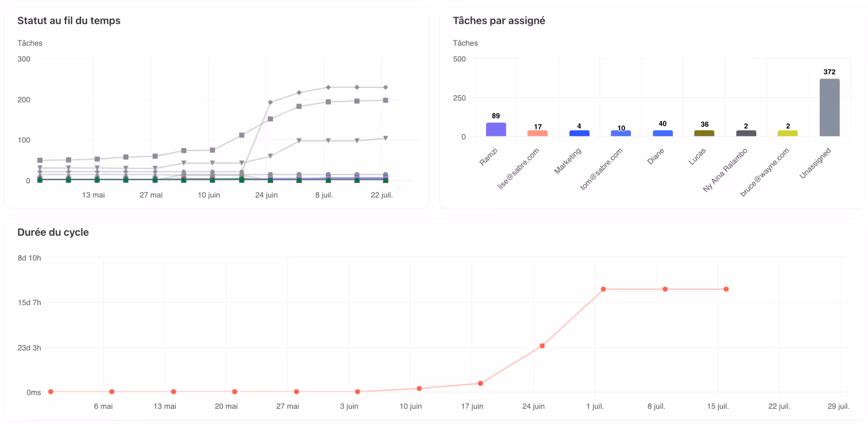Viewport: 868px width, 424px height.
Task: Select the Ny Aina Ralambo bar
Action: [746, 133]
